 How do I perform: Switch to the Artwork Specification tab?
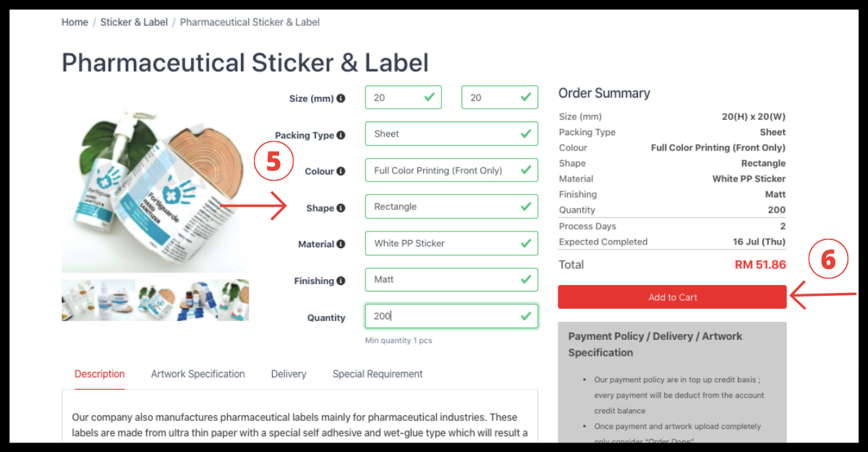click(x=197, y=374)
